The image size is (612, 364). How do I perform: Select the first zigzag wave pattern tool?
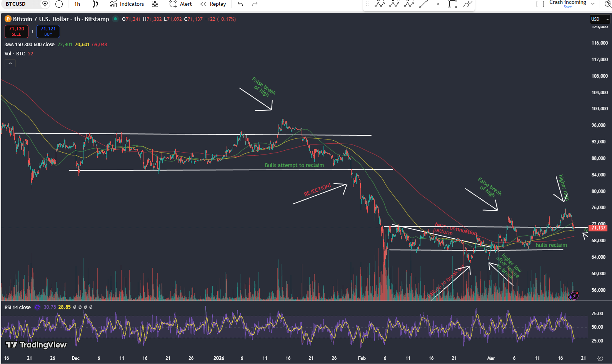tap(380, 4)
